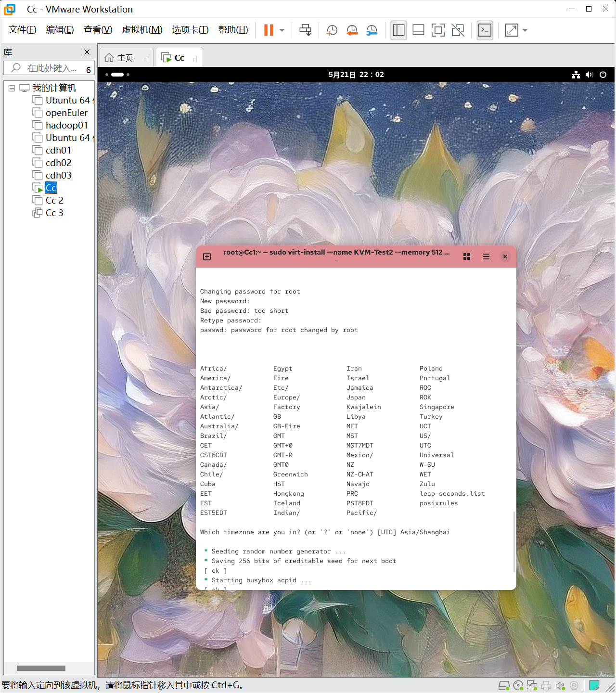The height and width of the screenshot is (693, 616).
Task: Toggle the thumbnail bar view icon
Action: click(x=418, y=30)
